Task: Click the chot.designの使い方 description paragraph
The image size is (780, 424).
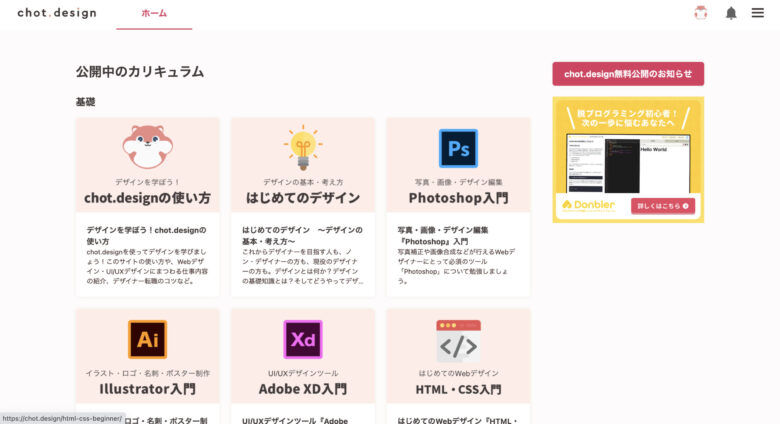Action: 147,266
